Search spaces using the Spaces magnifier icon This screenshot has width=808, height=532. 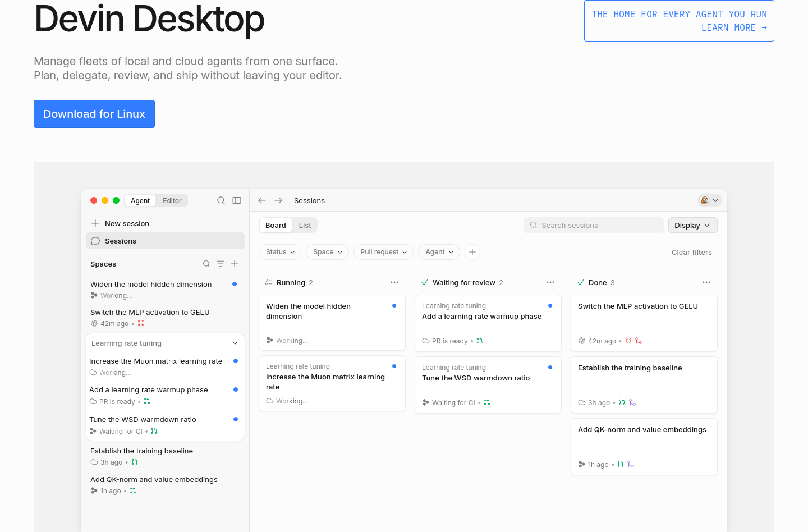206,264
